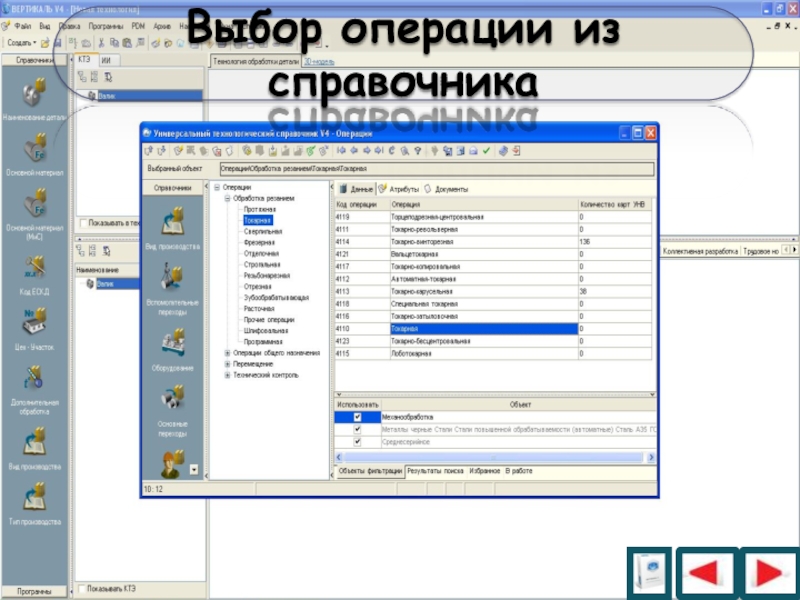Open the 3D-модель link tab
This screenshot has width=800, height=600.
(319, 62)
